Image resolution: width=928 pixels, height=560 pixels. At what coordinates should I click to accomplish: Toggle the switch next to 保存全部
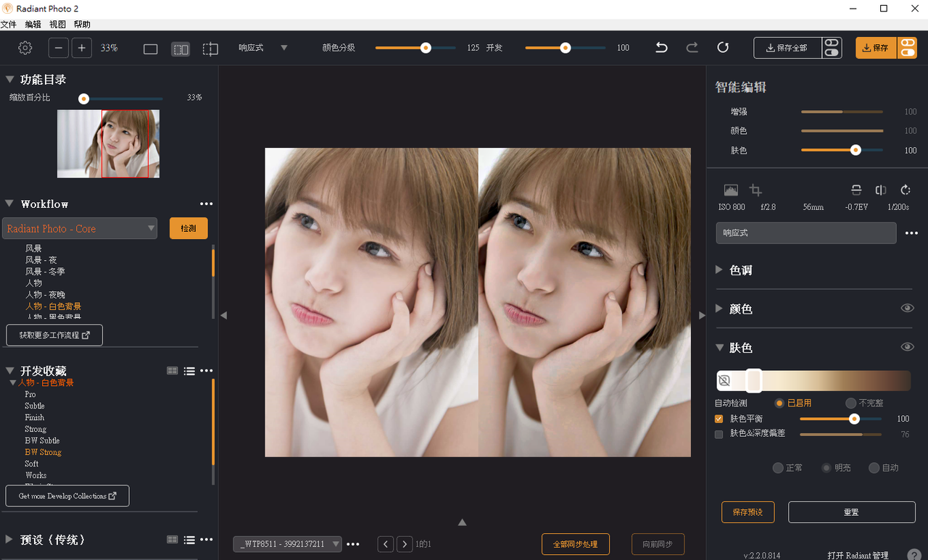(832, 48)
